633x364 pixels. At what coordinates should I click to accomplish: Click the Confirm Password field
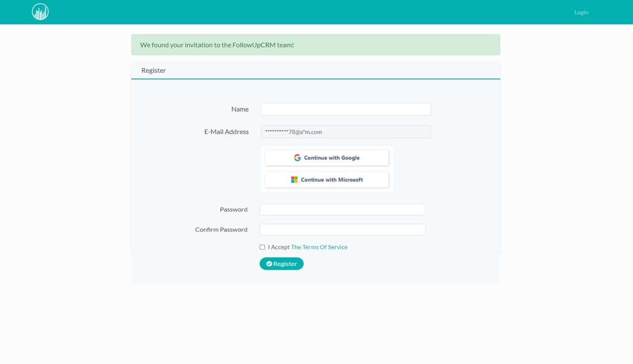[343, 229]
